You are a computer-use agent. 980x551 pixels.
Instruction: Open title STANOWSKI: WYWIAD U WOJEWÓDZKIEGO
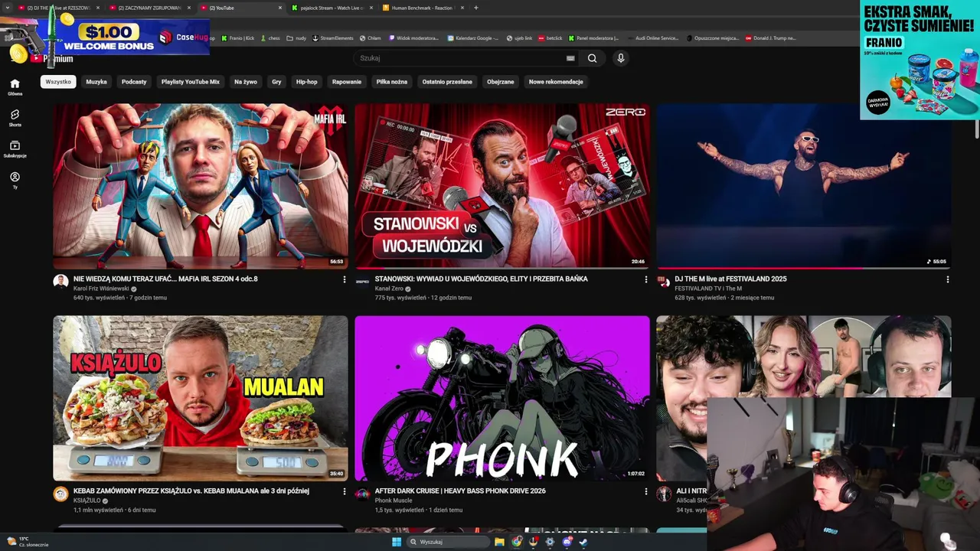(482, 279)
